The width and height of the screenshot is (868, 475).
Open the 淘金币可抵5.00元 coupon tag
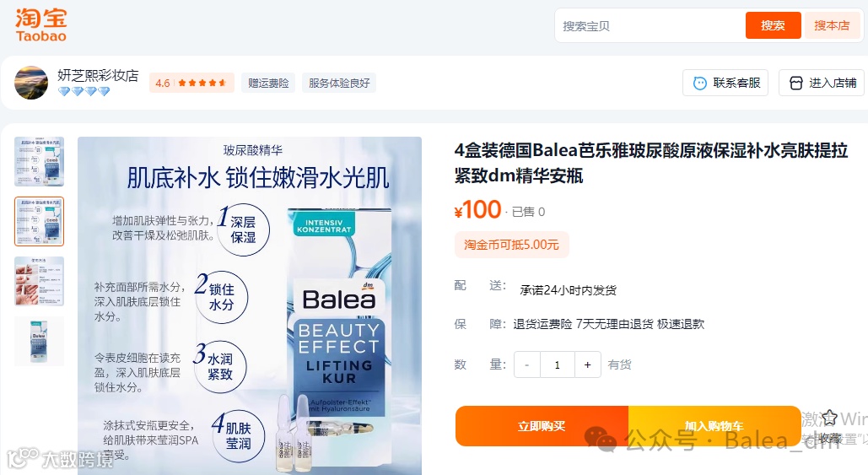511,245
